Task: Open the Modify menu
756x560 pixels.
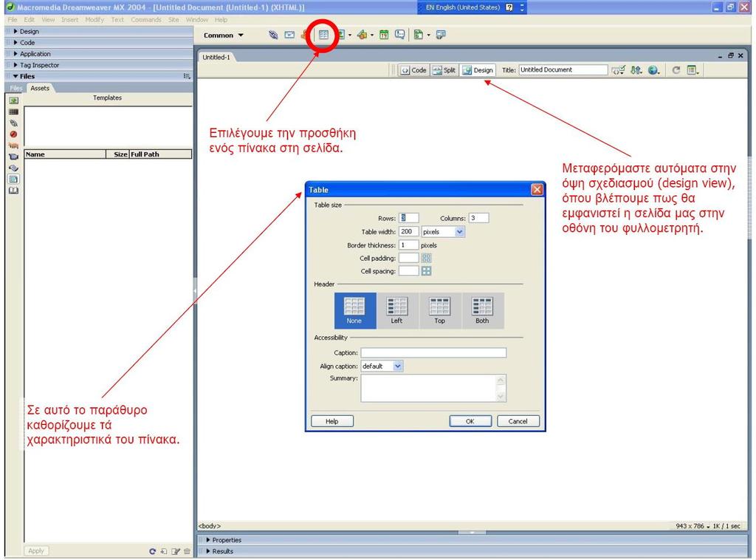Action: point(94,20)
